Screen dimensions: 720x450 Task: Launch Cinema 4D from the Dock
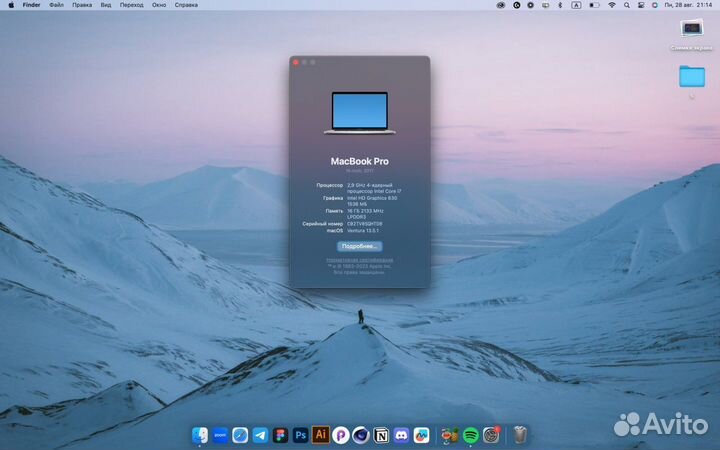(x=361, y=435)
